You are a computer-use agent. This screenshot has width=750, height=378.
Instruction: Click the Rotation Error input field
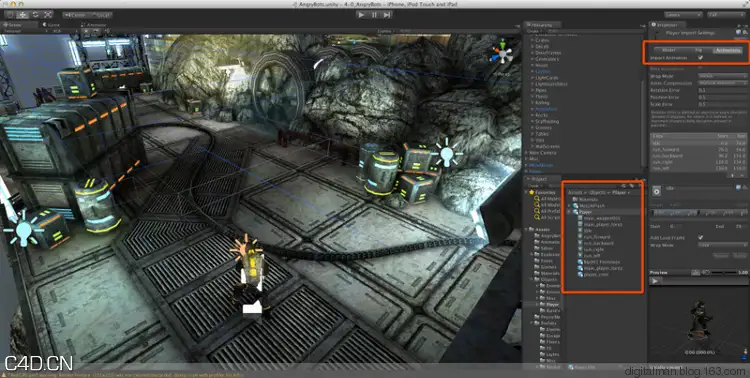pos(722,90)
